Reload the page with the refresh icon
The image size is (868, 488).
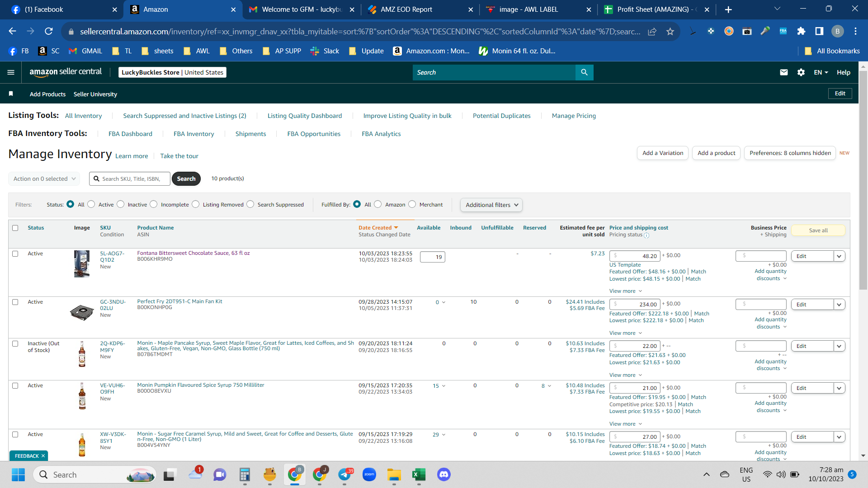pyautogui.click(x=49, y=31)
